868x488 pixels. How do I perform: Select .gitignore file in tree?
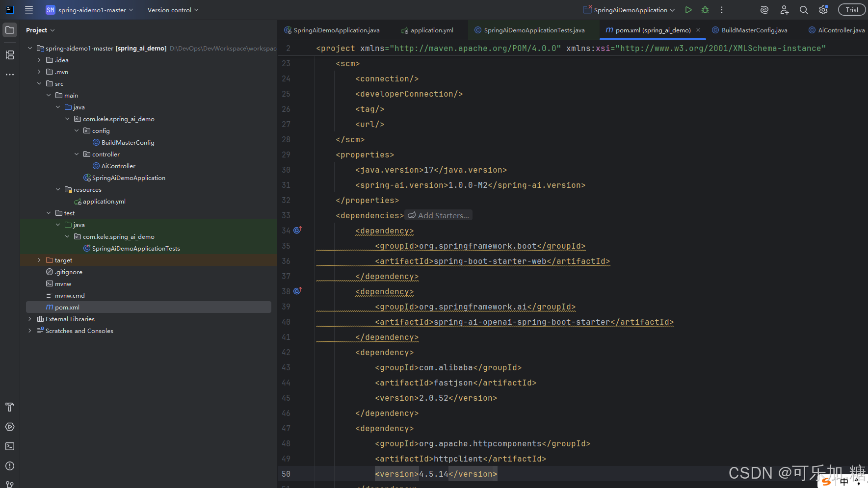pos(64,272)
